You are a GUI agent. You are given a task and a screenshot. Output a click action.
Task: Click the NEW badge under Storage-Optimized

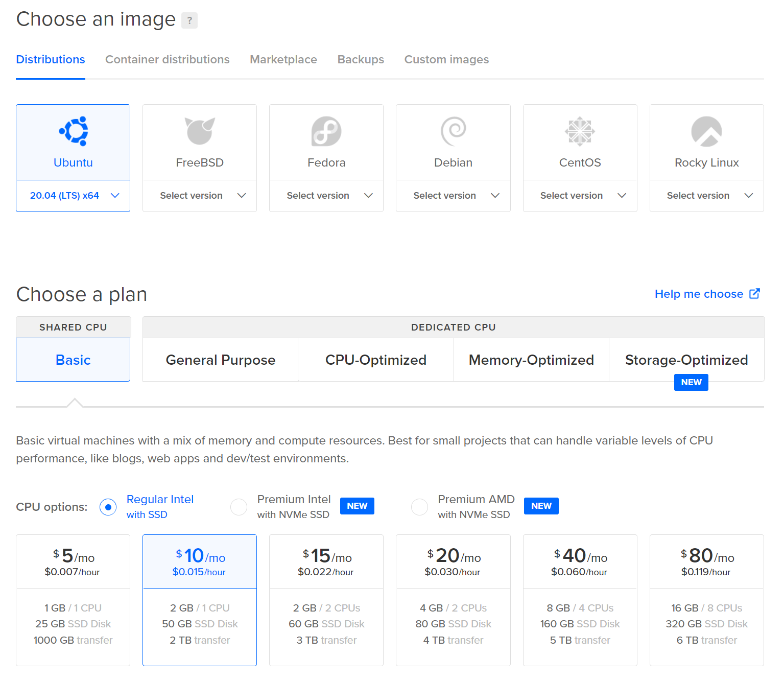coord(691,382)
